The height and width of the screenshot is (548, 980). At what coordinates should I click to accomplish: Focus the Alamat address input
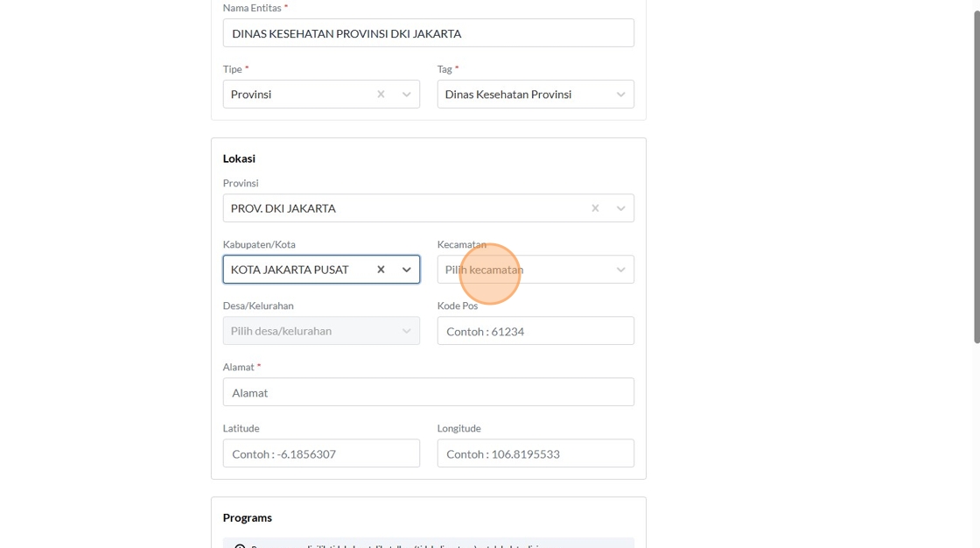428,392
